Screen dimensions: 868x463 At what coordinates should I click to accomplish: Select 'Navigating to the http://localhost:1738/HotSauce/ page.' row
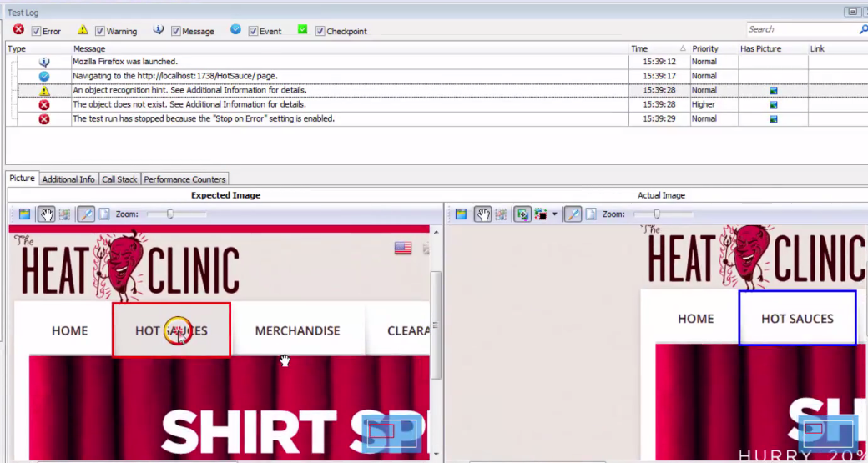(x=175, y=77)
